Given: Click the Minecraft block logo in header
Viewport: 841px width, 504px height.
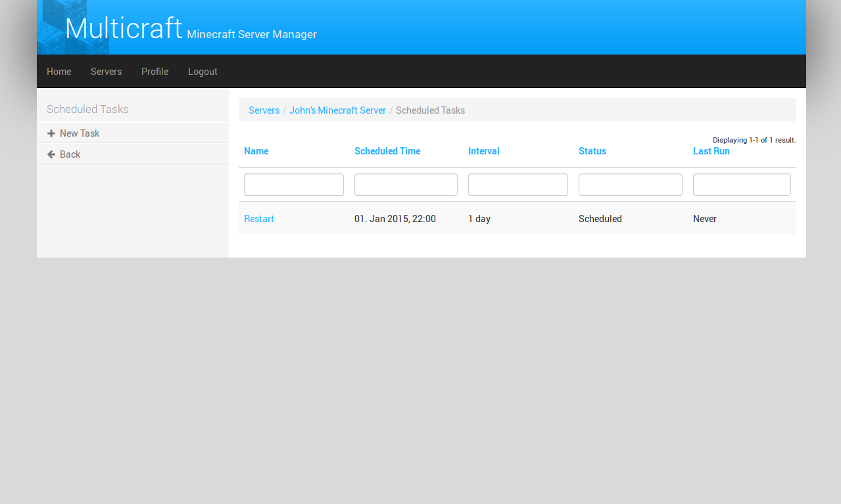Looking at the screenshot, I should (x=72, y=28).
